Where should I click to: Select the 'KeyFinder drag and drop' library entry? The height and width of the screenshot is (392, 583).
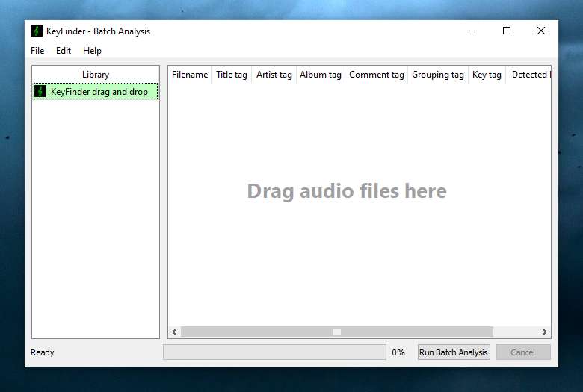tap(96, 91)
